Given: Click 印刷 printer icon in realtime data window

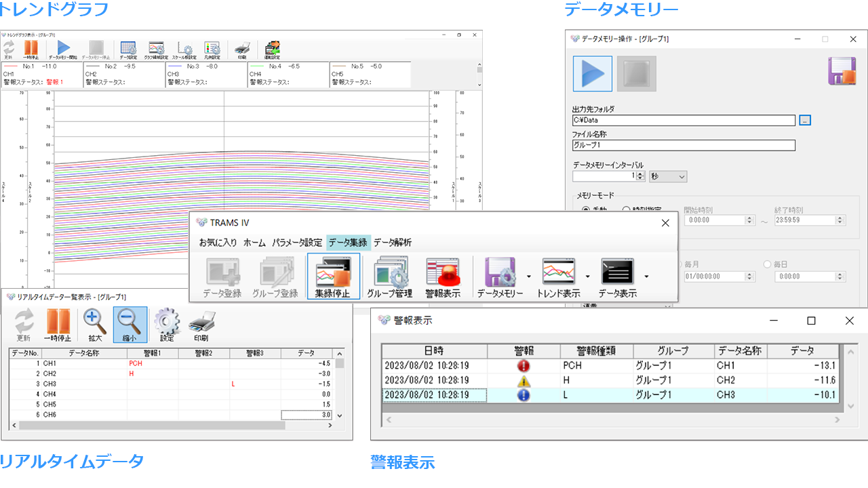Looking at the screenshot, I should click(x=201, y=325).
